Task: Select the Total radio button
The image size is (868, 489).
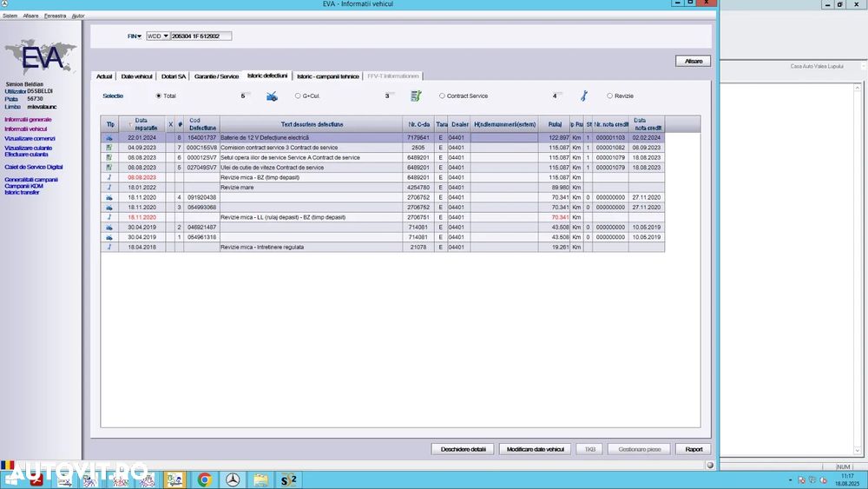Action: tap(158, 96)
